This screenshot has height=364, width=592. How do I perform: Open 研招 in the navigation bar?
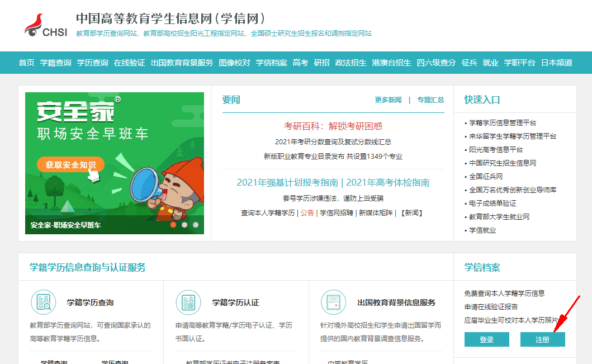pyautogui.click(x=321, y=63)
